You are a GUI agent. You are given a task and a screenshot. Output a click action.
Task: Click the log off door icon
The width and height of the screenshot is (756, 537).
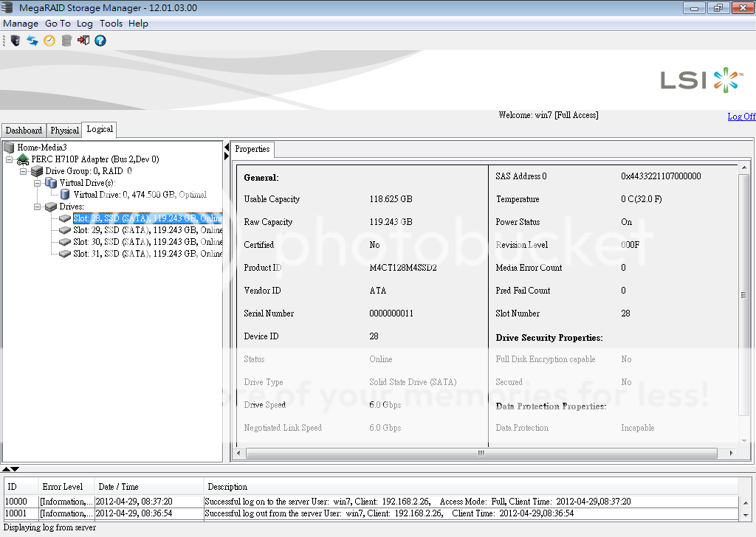83,41
